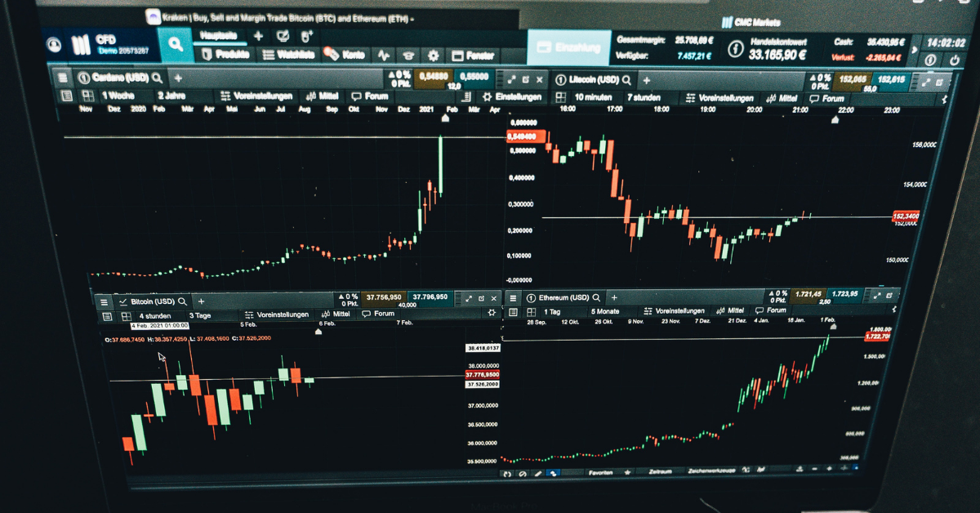This screenshot has height=513, width=980.
Task: Add tab in Litecoin chart panel
Action: pos(647,79)
